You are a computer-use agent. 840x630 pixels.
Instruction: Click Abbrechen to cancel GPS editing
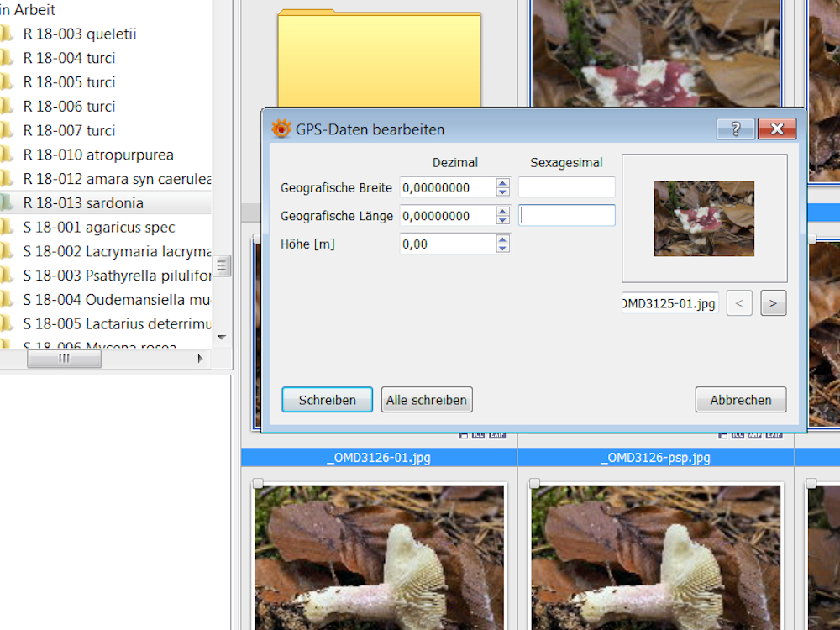coord(740,400)
